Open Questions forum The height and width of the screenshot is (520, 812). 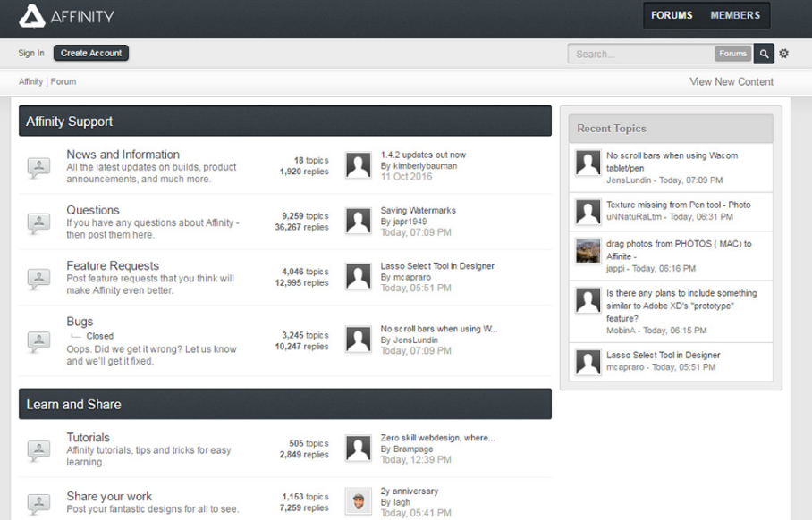point(93,210)
